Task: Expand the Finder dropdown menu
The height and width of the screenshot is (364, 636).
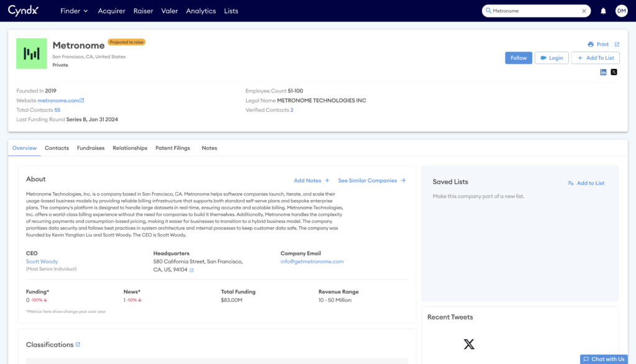Action: (75, 11)
